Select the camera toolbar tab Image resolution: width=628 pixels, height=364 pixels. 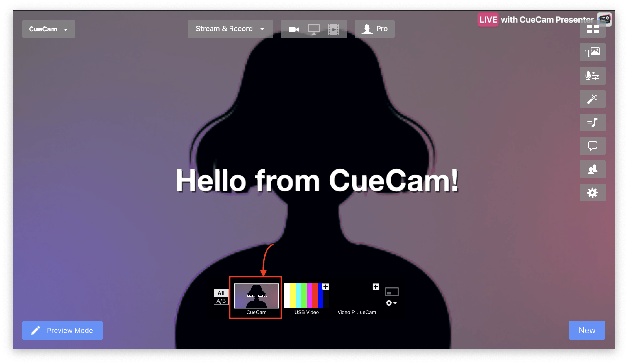pos(294,29)
